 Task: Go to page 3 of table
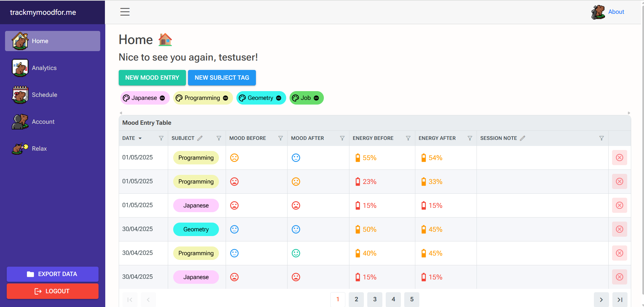(375, 299)
